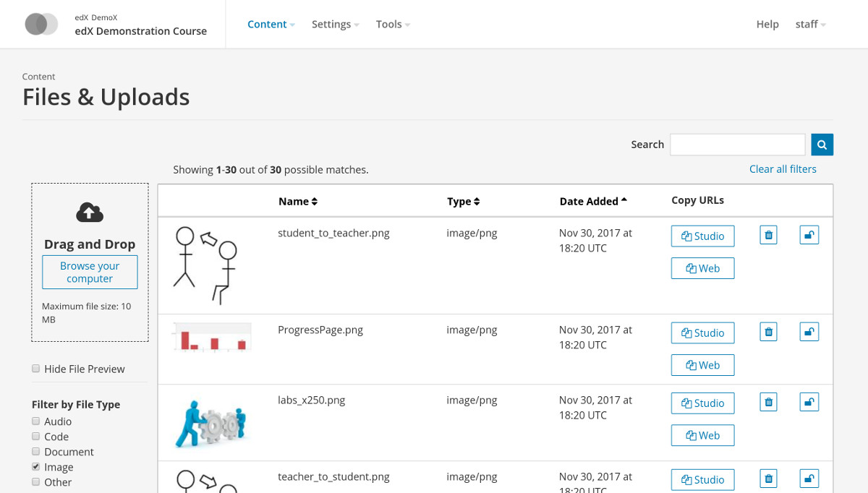Lock teacher_to_student.png via its padlock icon
868x493 pixels.
(809, 478)
